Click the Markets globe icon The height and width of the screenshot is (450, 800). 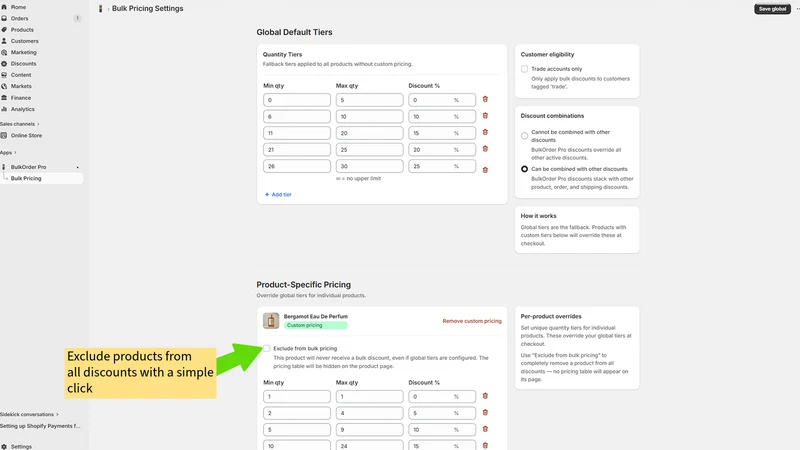pyautogui.click(x=4, y=86)
